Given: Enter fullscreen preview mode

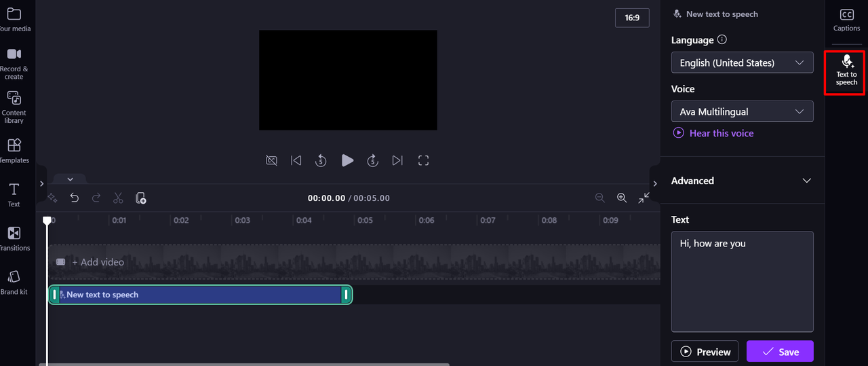Looking at the screenshot, I should coord(424,160).
